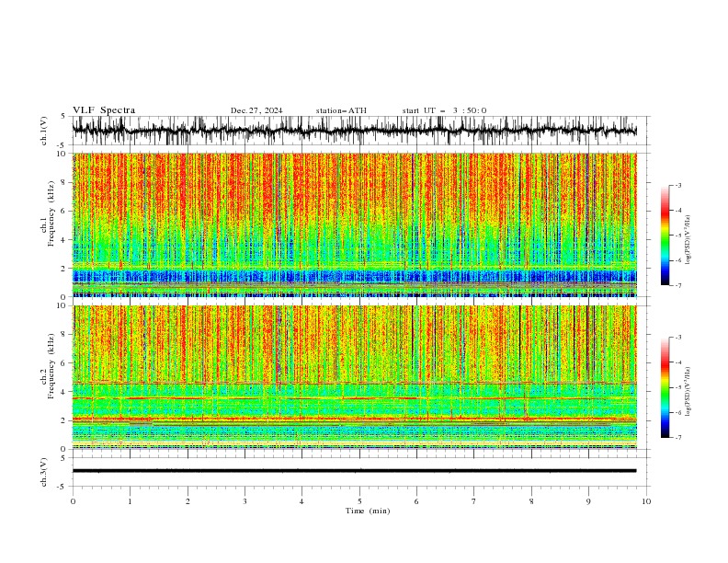The width and height of the screenshot is (728, 563).
Task: Click time axis tick label '7'
Action: (x=474, y=501)
